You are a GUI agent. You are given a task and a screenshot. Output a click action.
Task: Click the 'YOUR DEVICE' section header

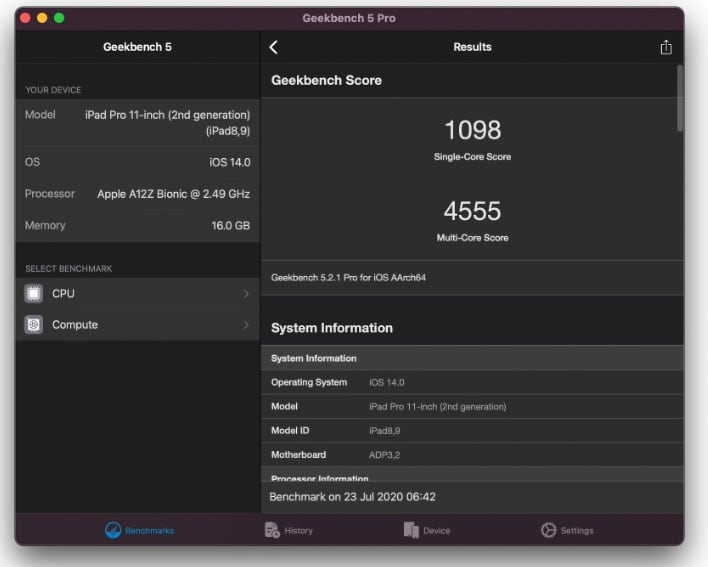tap(53, 90)
